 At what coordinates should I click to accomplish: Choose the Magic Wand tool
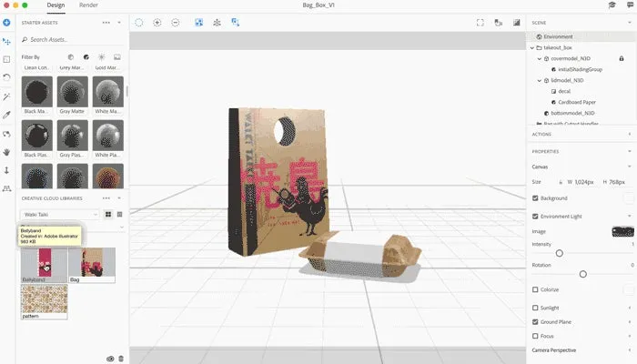(x=6, y=96)
